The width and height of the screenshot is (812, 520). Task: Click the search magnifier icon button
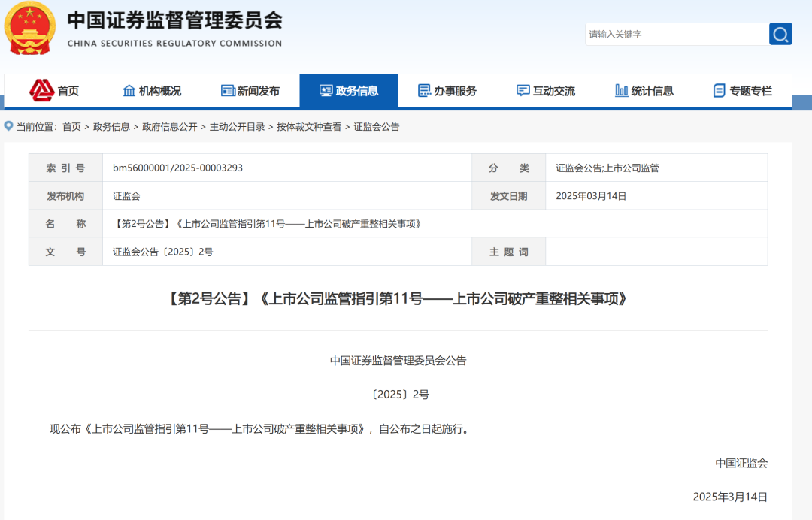click(x=780, y=34)
